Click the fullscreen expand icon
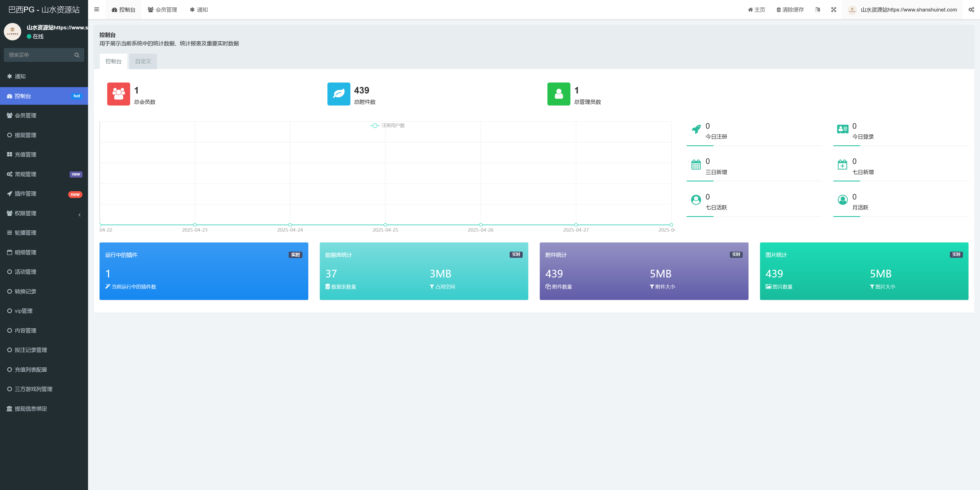 (834, 9)
